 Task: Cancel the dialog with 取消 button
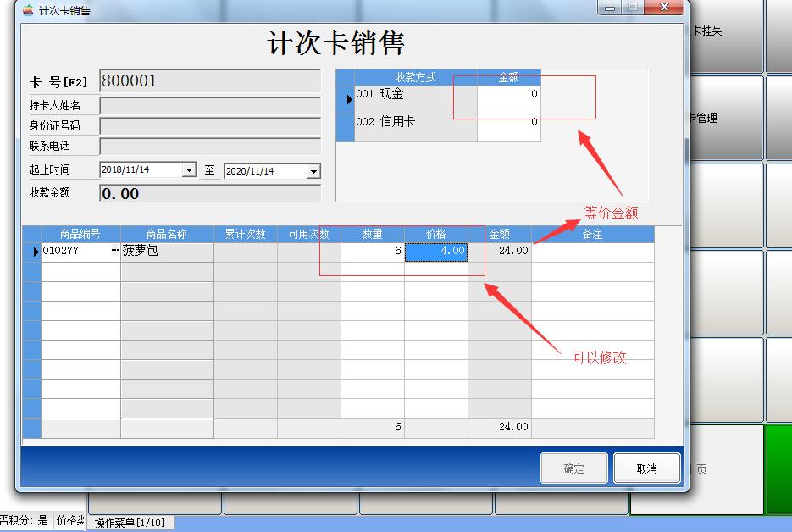646,467
